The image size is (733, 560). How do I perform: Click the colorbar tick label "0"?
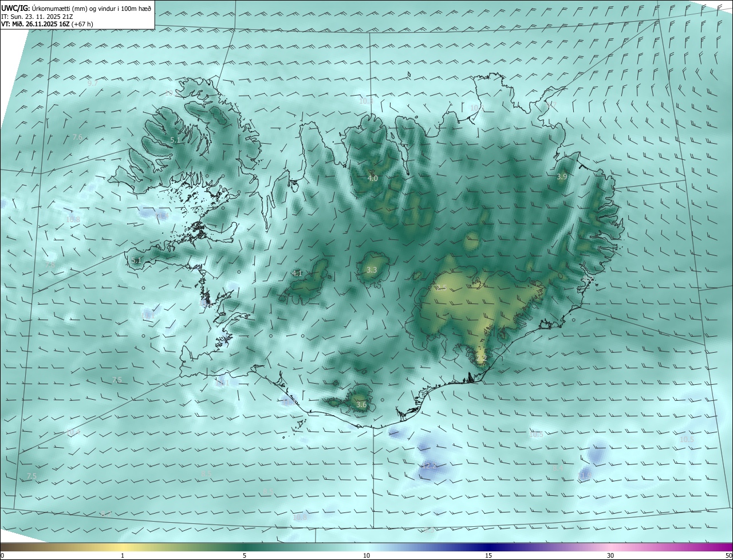coord(2,555)
